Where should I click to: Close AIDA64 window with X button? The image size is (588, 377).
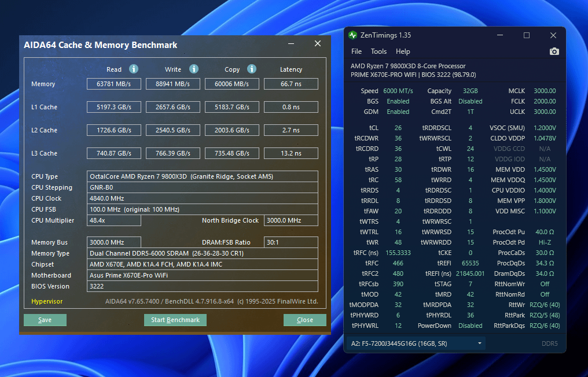[318, 43]
